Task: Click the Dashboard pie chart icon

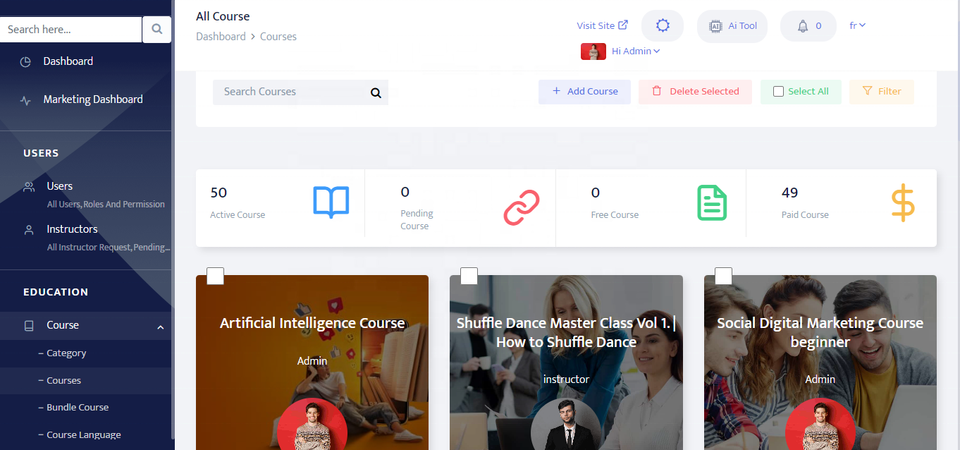Action: (25, 62)
